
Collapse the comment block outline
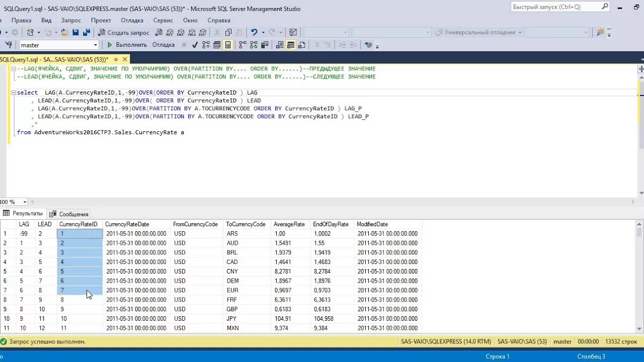[13, 69]
